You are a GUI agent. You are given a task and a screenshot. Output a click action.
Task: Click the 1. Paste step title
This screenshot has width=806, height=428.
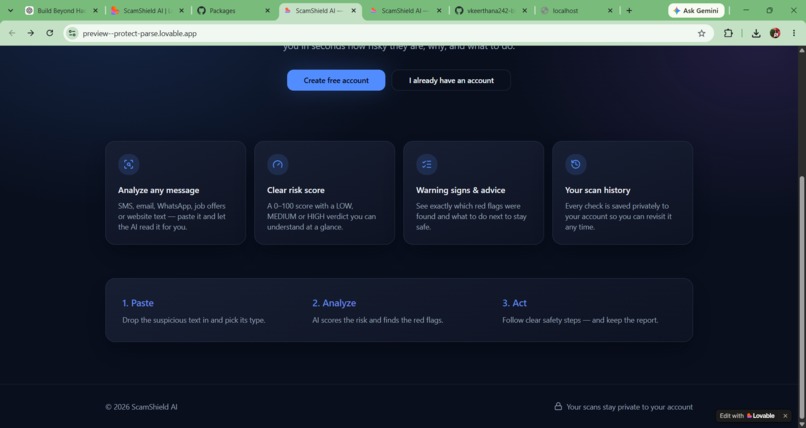pyautogui.click(x=138, y=303)
